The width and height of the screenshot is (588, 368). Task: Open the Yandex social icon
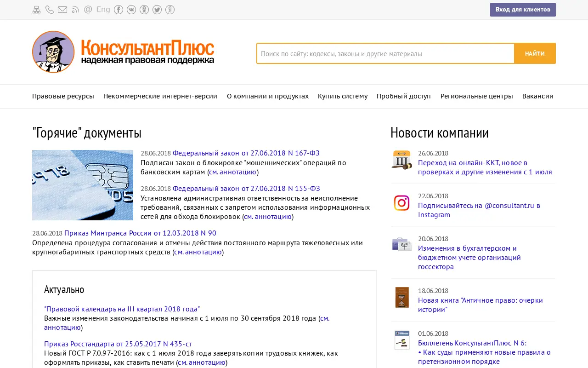(x=170, y=10)
